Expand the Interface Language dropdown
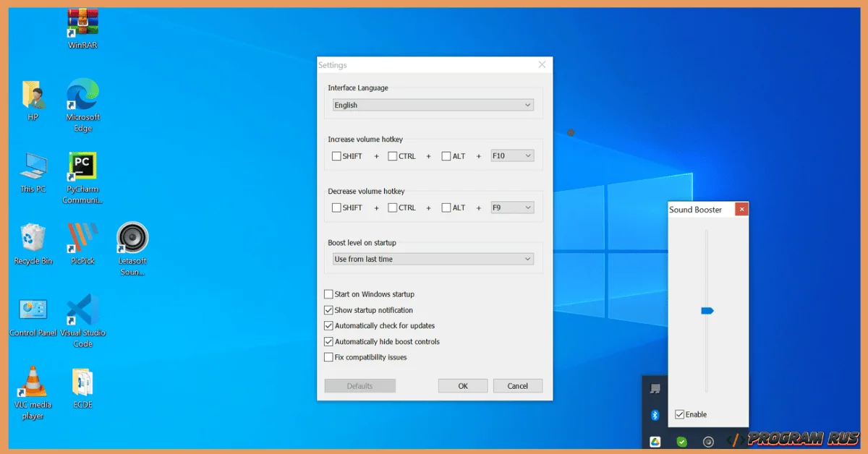868x454 pixels. (433, 106)
